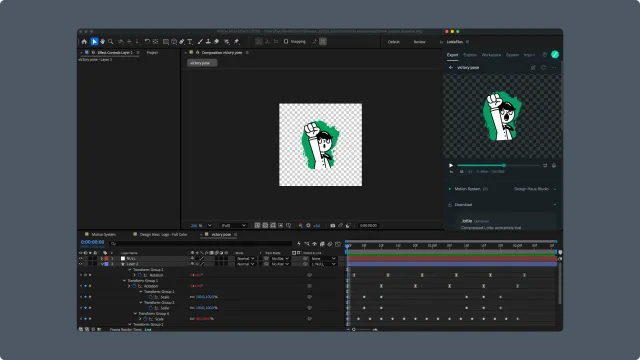The height and width of the screenshot is (360, 640).
Task: Switch to the Import tab in LottieFiles
Action: coord(529,55)
